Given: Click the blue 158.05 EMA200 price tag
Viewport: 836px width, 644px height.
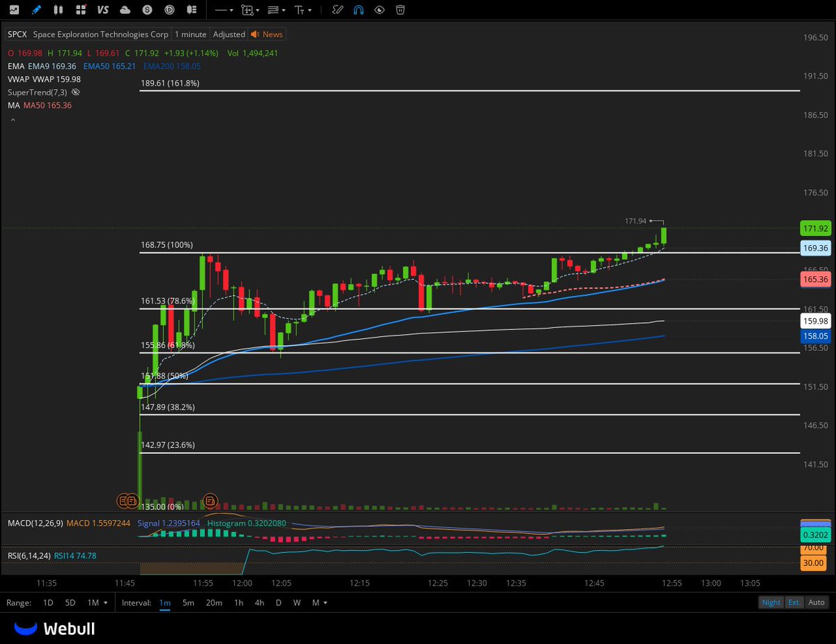Looking at the screenshot, I should [x=815, y=336].
